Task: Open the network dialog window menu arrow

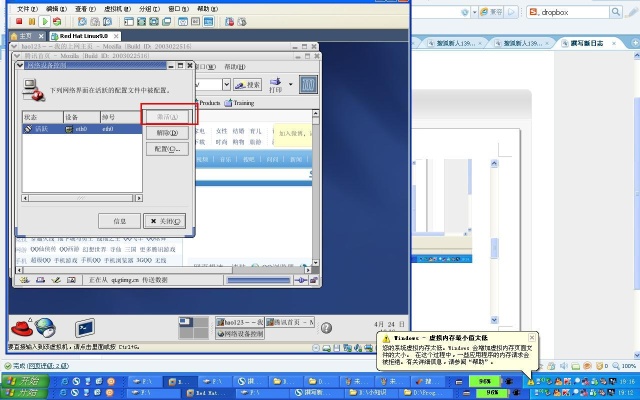Action: point(20,65)
